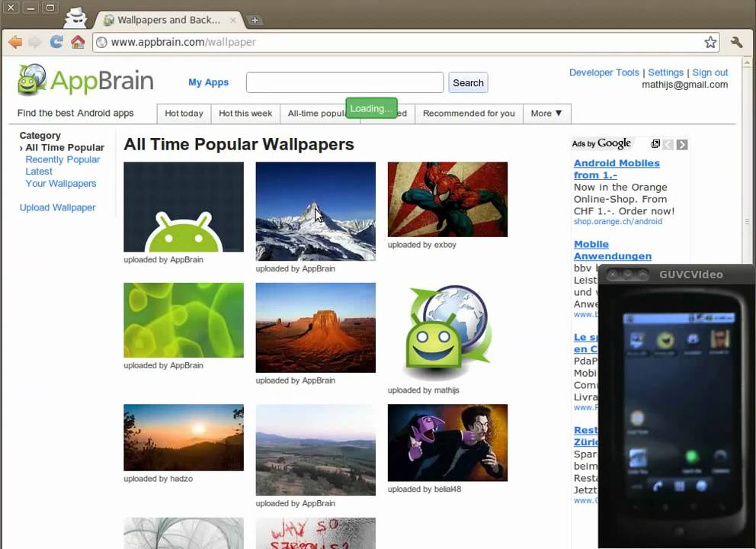
Task: Click the uploaded by exboy caption
Action: (422, 245)
